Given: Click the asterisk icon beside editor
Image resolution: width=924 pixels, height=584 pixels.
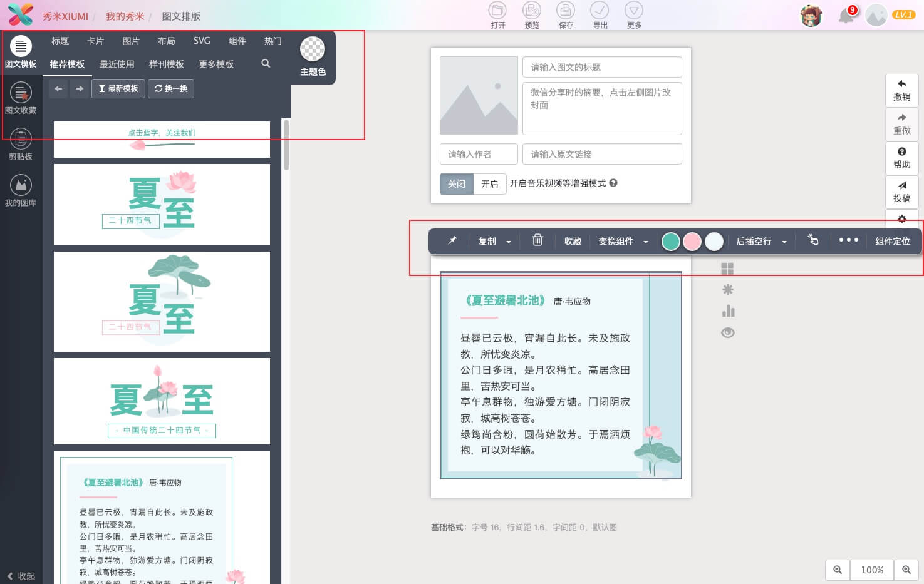Looking at the screenshot, I should coord(727,290).
